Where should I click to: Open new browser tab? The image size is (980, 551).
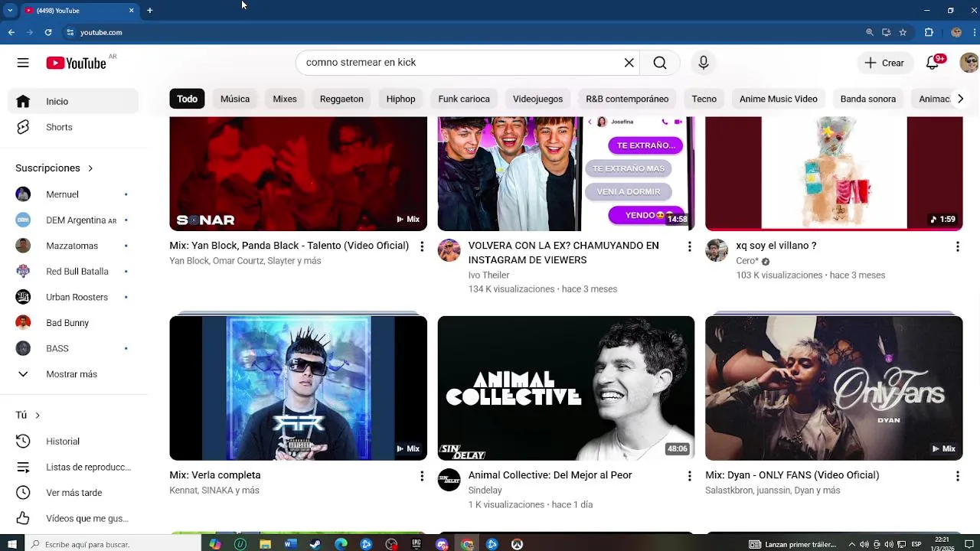(150, 11)
